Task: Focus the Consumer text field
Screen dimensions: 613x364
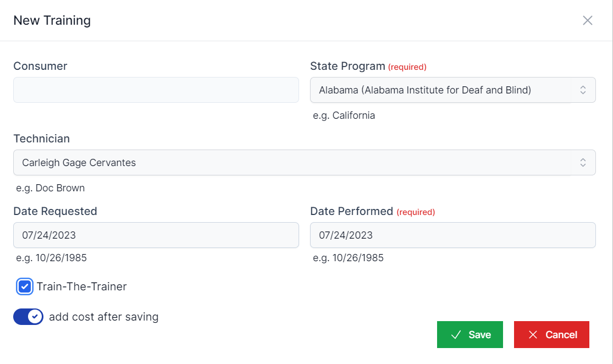Action: tap(156, 90)
